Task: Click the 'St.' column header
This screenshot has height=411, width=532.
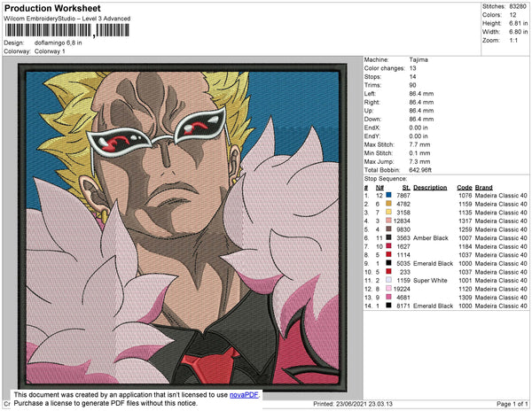Action: pos(406,188)
